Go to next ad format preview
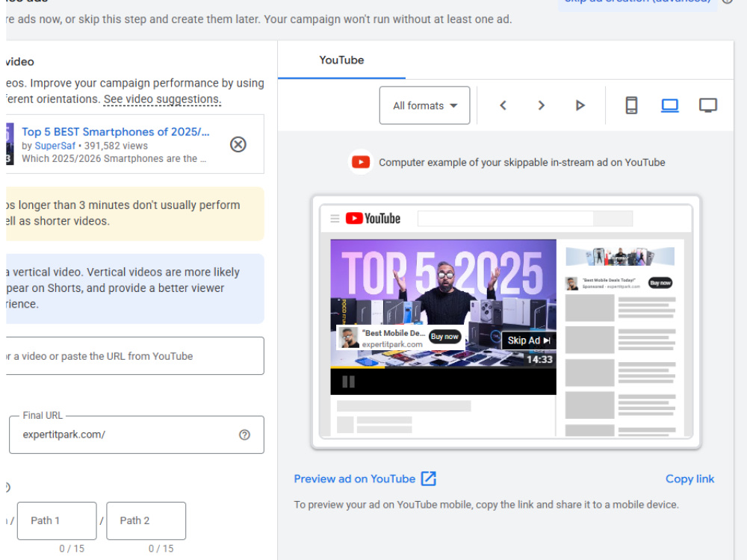The height and width of the screenshot is (560, 747). pyautogui.click(x=541, y=105)
